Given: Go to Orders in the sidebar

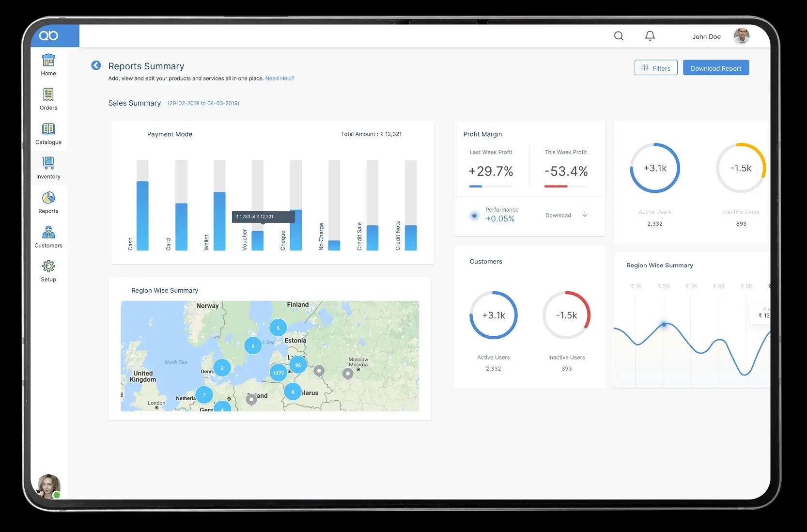Looking at the screenshot, I should pyautogui.click(x=48, y=99).
